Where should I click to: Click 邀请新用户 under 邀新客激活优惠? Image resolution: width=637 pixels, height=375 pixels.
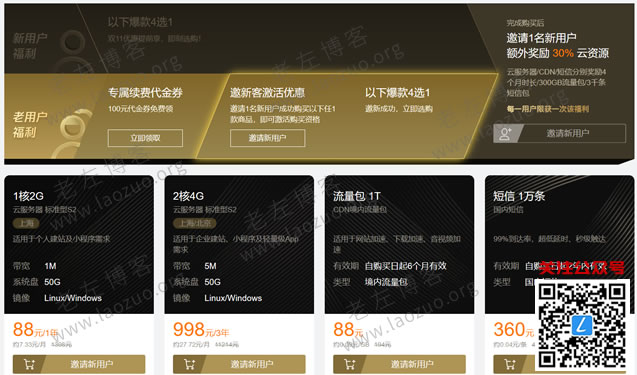pyautogui.click(x=267, y=138)
